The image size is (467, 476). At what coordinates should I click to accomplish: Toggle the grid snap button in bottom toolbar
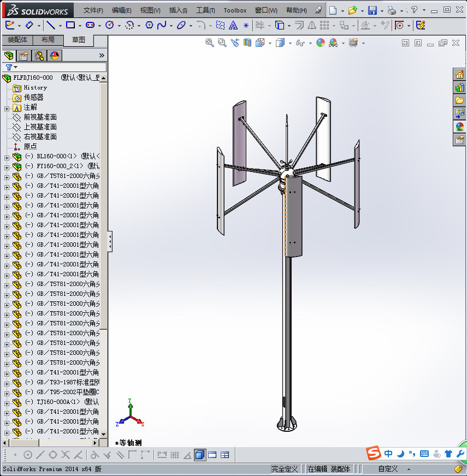175,455
